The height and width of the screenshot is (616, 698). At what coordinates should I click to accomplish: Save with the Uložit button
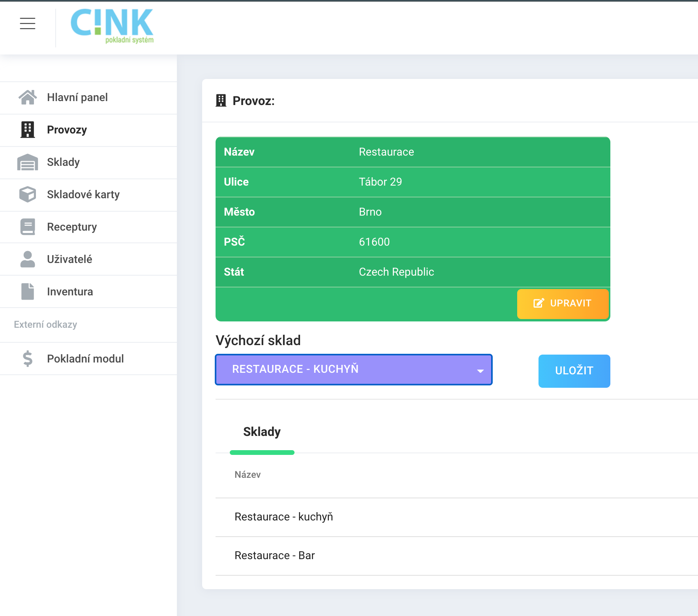pos(574,371)
